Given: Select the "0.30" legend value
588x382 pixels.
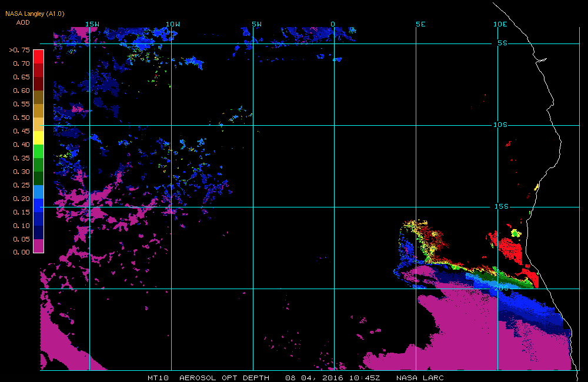Looking at the screenshot, I should tap(21, 172).
